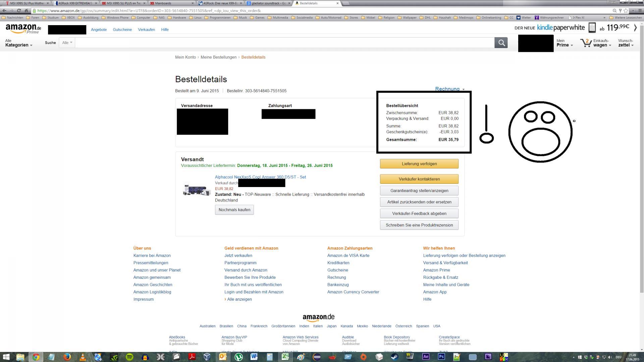Open Alphacool NexXxoS Cool Answer product link
This screenshot has width=644, height=362.
(260, 177)
